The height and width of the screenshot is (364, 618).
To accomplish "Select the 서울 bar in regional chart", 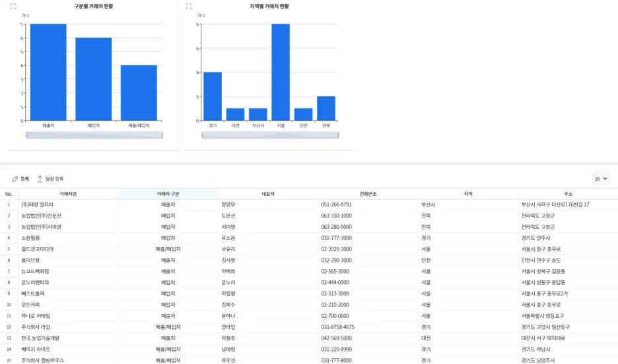I will point(281,73).
